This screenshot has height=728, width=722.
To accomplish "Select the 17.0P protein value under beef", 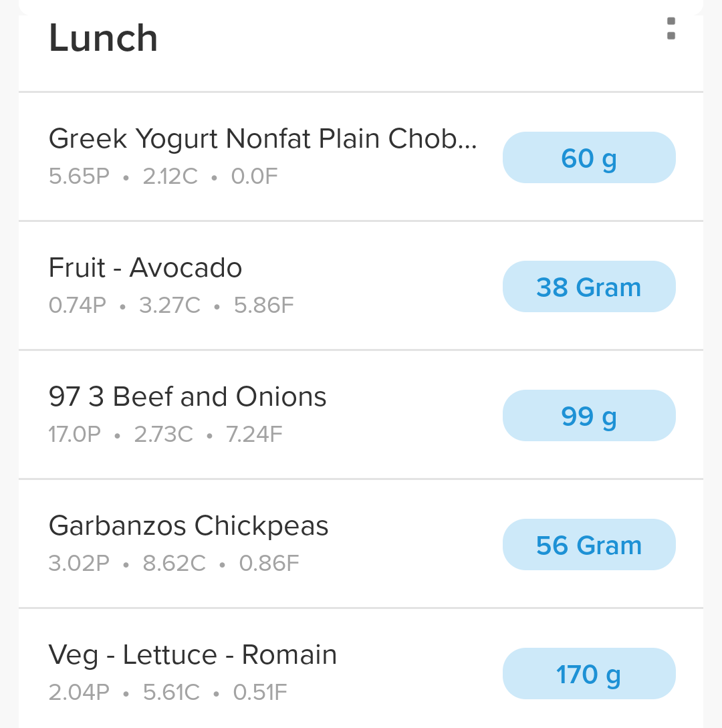I will point(74,435).
